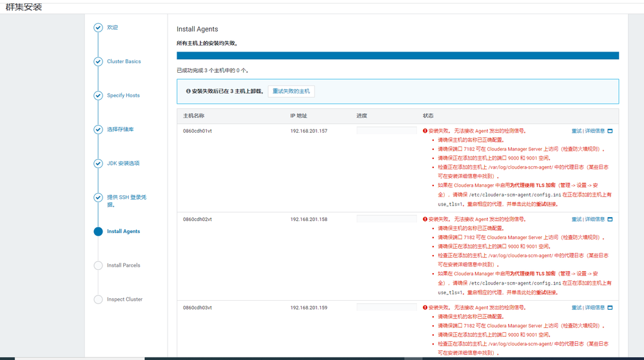This screenshot has width=644, height=360.
Task: Select the Inspect Cluster step label
Action: (x=124, y=299)
